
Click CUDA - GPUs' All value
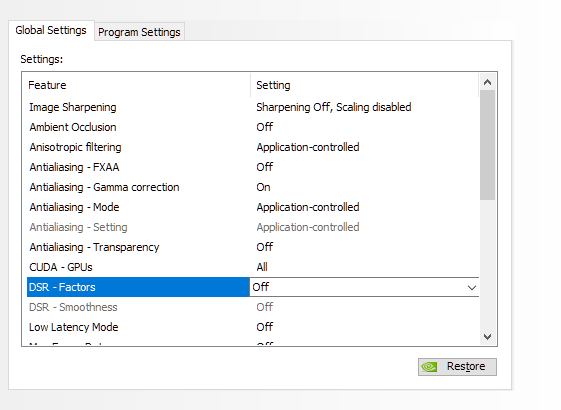262,267
